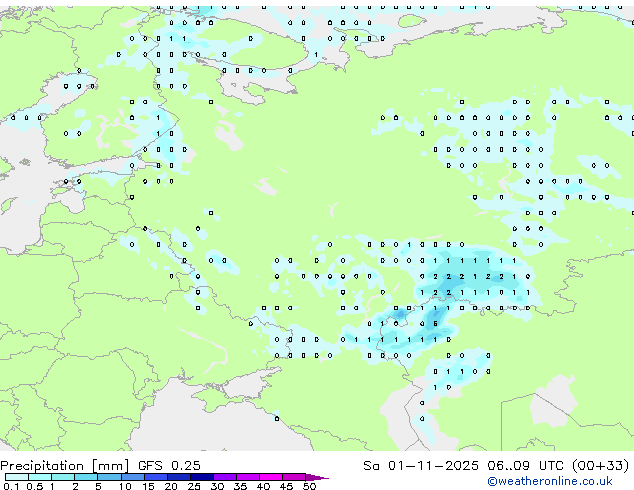Screen dimensions: 634x490
Task: Click the 'Precipitation [mm]' title text
Action: pos(65,466)
